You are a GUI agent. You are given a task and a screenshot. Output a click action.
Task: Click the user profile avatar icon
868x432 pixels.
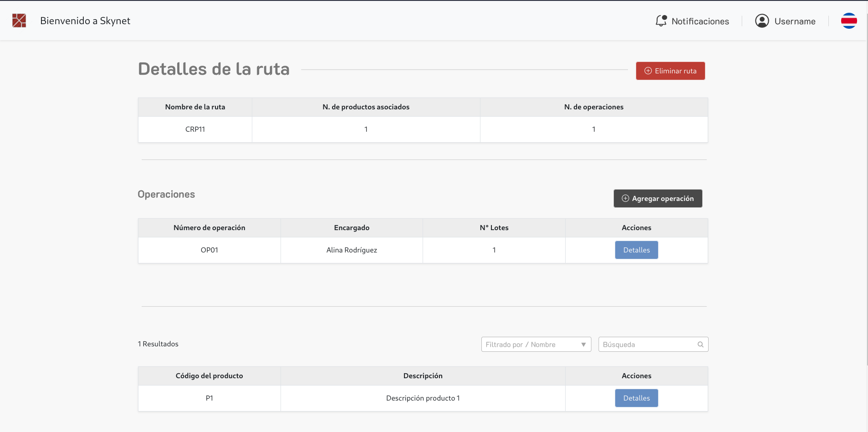[x=762, y=21]
